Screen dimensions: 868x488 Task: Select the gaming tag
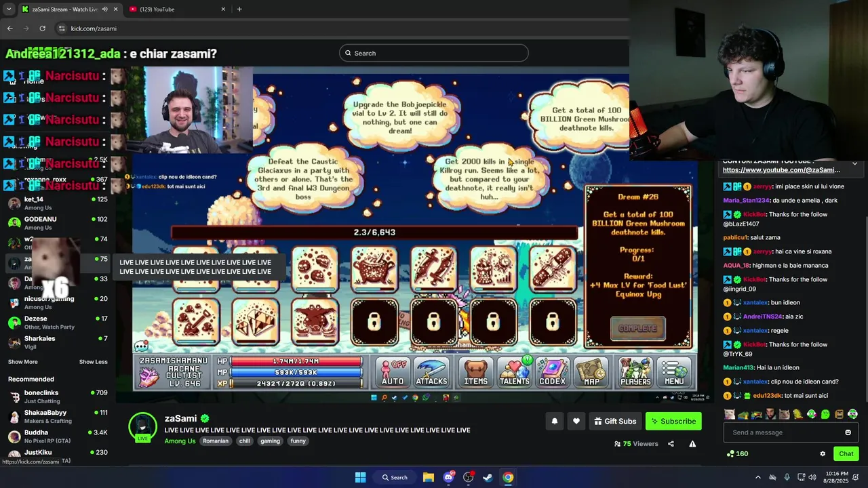pos(270,441)
